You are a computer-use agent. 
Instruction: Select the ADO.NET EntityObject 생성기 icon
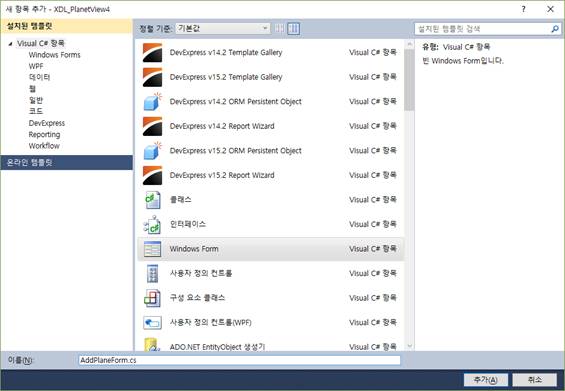(x=152, y=345)
